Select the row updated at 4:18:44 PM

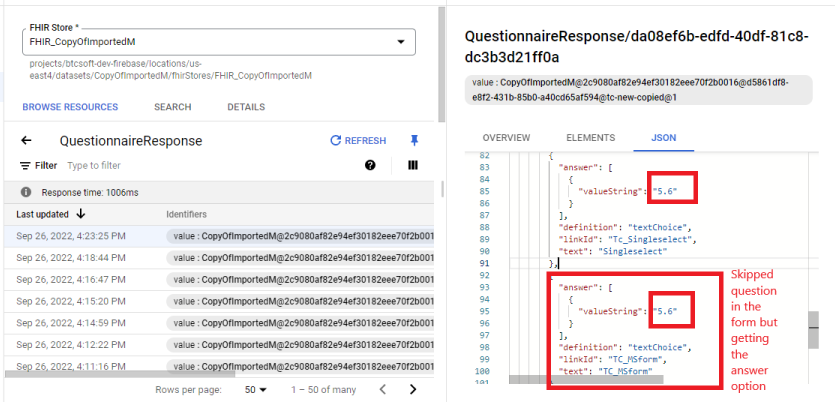tap(219, 258)
